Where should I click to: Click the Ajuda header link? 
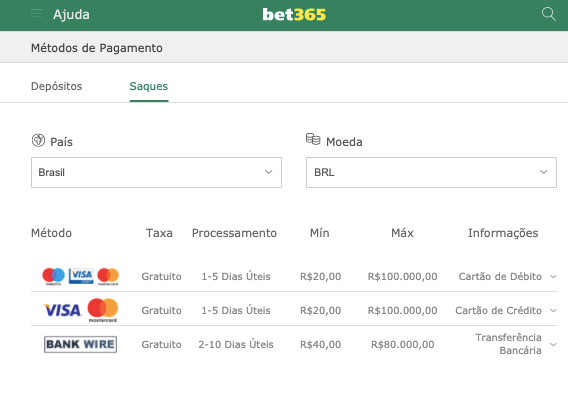[71, 14]
